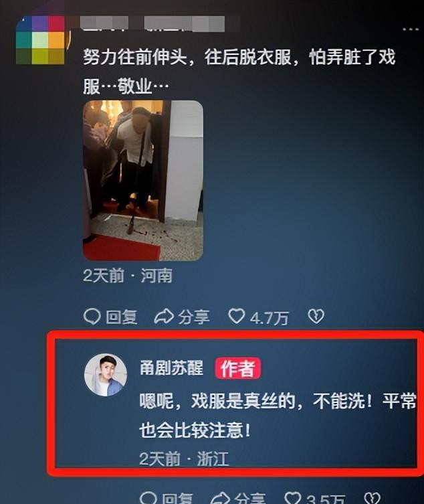Click the reply speech bubble icon under first comment

pyautogui.click(x=92, y=317)
